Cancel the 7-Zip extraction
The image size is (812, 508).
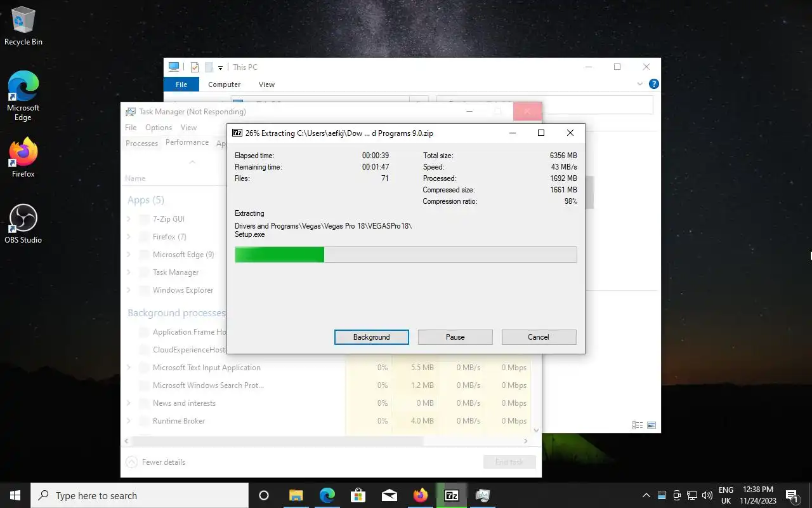click(x=539, y=337)
